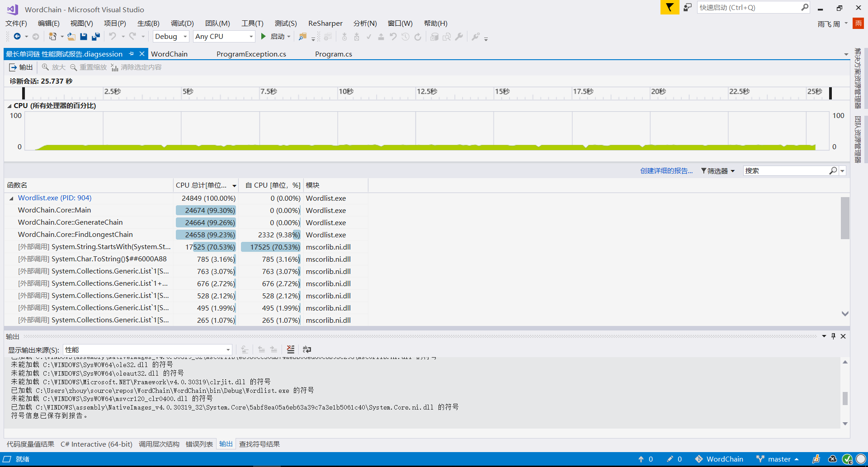Click the notifications flag icon
The image size is (868, 467).
[x=670, y=7]
